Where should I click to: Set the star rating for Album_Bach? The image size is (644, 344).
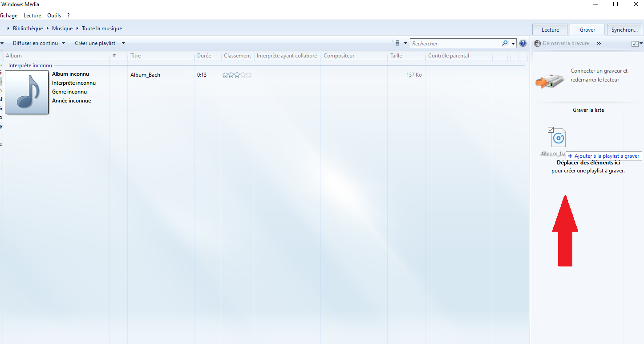click(x=237, y=75)
